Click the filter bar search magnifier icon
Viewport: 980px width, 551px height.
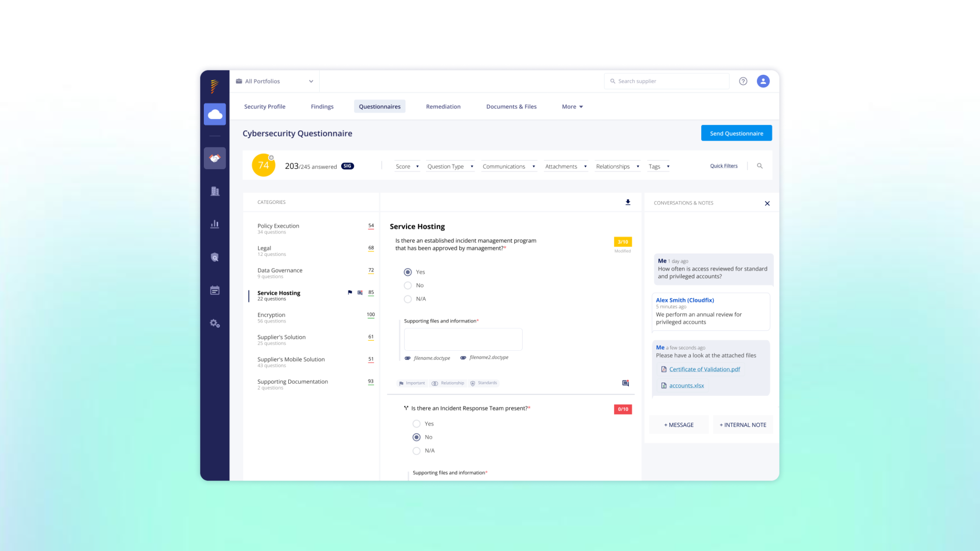point(759,166)
